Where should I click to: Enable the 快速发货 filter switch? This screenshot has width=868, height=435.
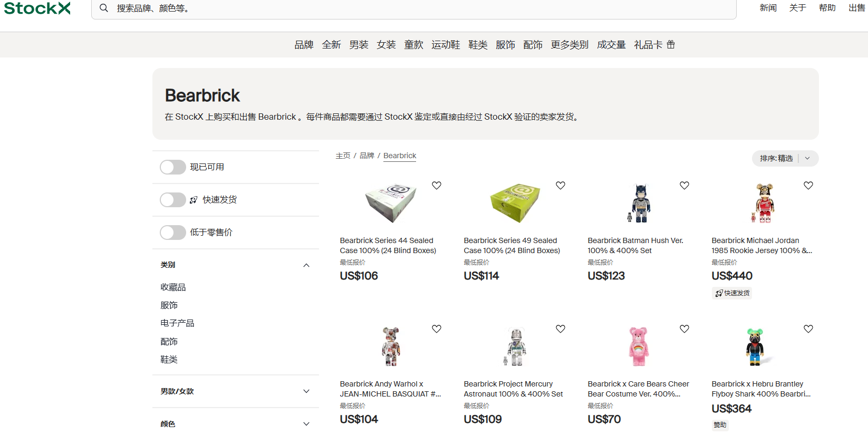coord(173,200)
